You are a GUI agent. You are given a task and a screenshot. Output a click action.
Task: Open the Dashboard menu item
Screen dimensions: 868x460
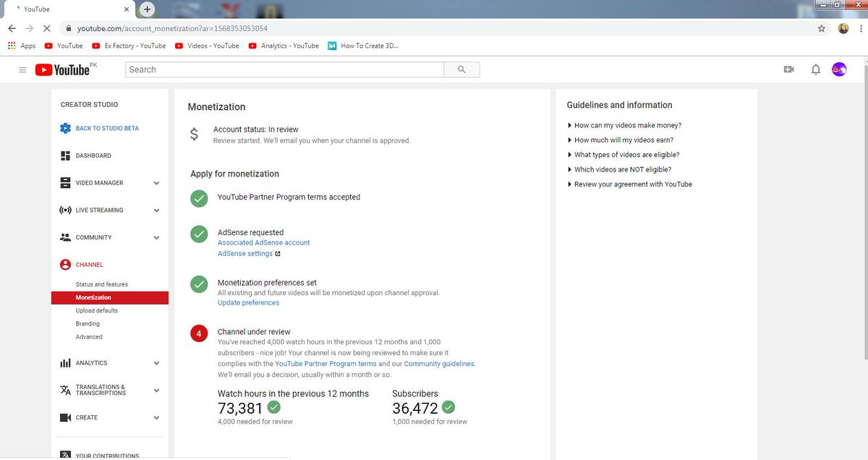(x=93, y=156)
